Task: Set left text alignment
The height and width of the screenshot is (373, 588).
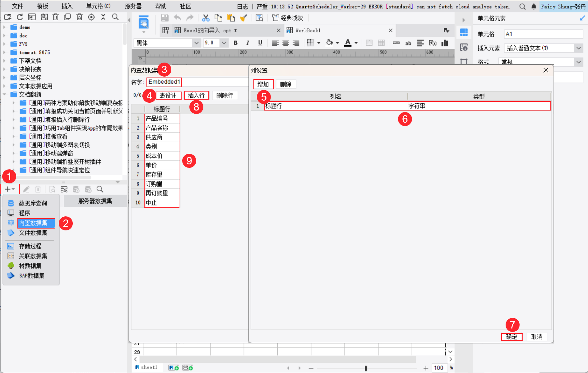Action: pyautogui.click(x=275, y=43)
